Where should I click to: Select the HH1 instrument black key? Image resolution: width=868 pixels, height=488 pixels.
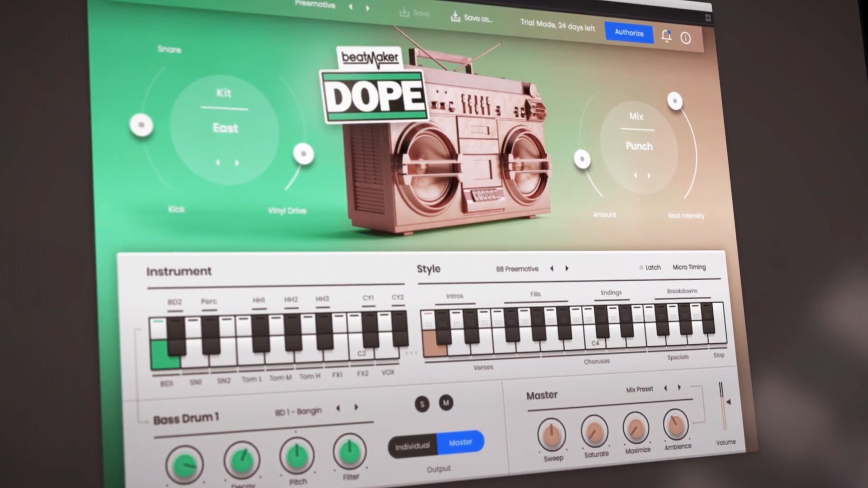pos(260,333)
